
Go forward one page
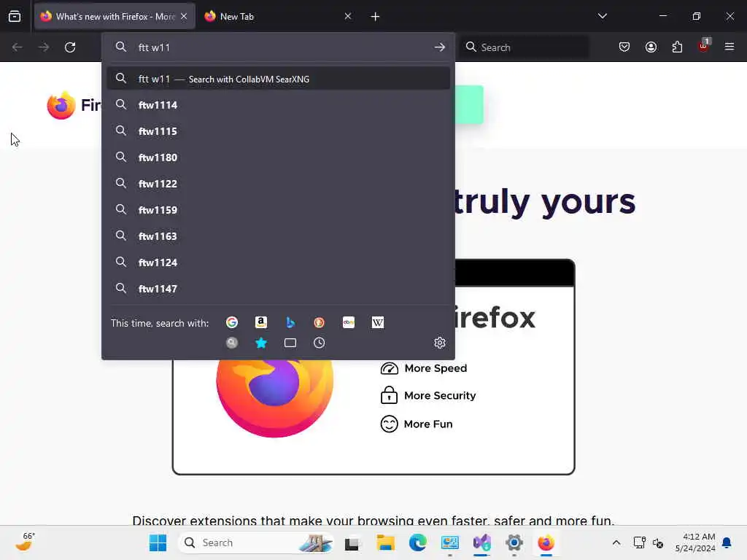pyautogui.click(x=43, y=47)
